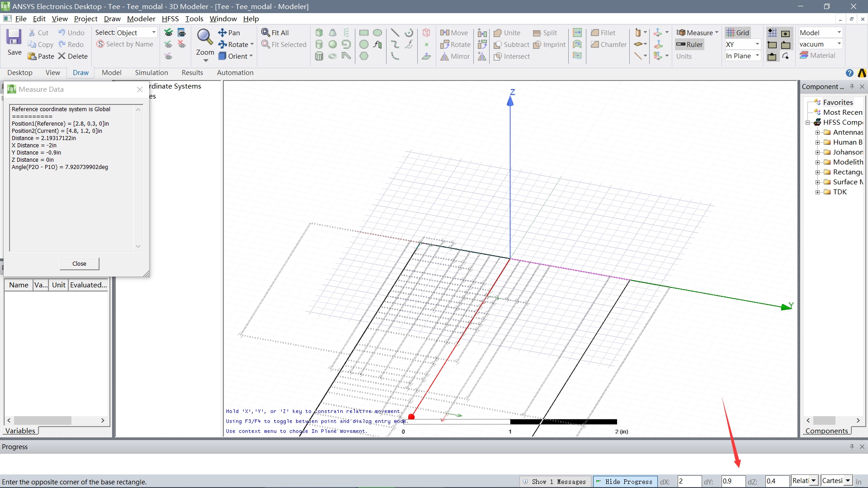Click the dY coordinate input field
This screenshot has width=868, height=488.
pos(732,482)
